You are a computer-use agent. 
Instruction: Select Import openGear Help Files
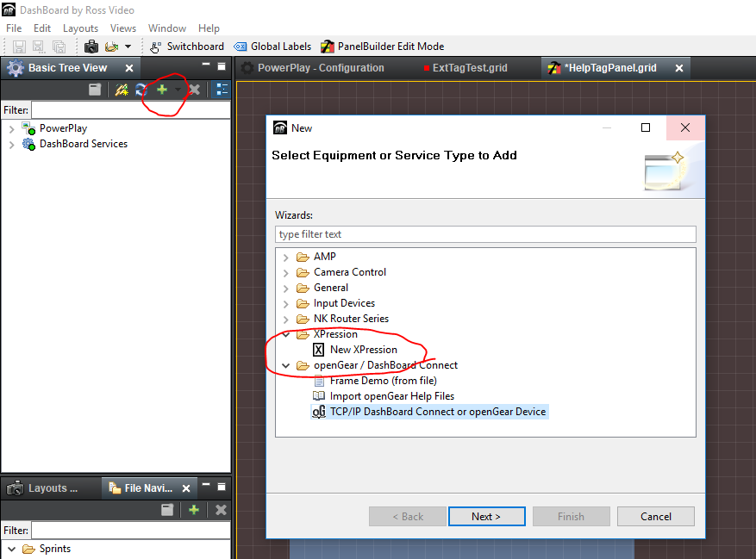[x=391, y=396]
